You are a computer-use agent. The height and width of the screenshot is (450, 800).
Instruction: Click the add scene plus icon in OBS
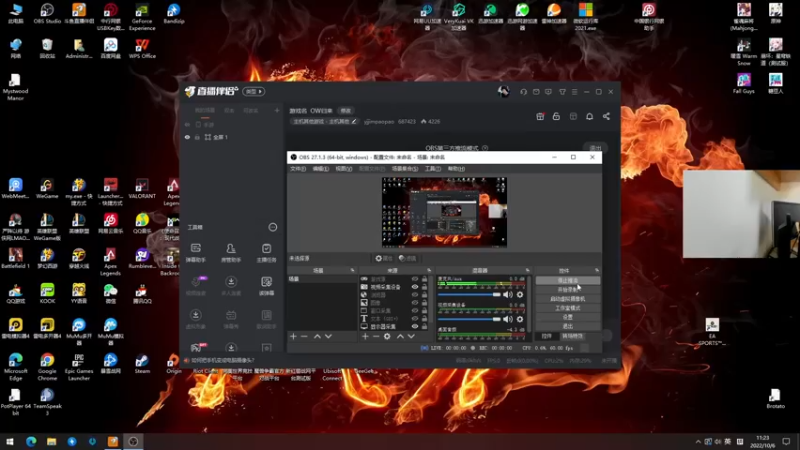[293, 336]
